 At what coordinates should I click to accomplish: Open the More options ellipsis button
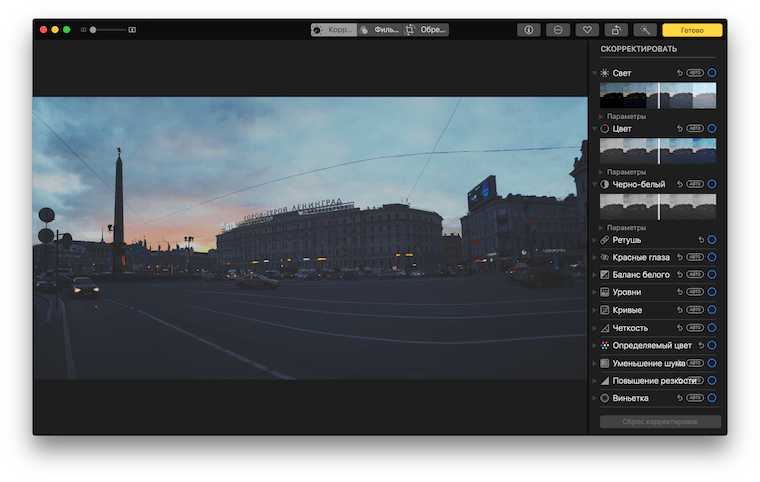click(x=558, y=30)
